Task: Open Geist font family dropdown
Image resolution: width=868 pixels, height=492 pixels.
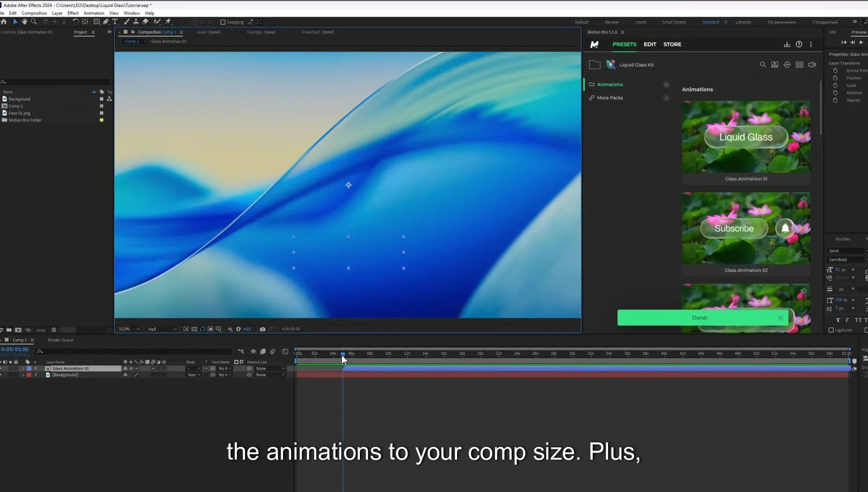Action: pos(847,251)
